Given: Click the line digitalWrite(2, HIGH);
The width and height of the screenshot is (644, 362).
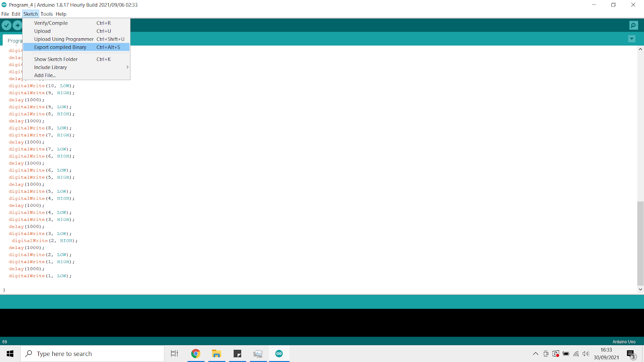Looking at the screenshot, I should click(x=45, y=241).
